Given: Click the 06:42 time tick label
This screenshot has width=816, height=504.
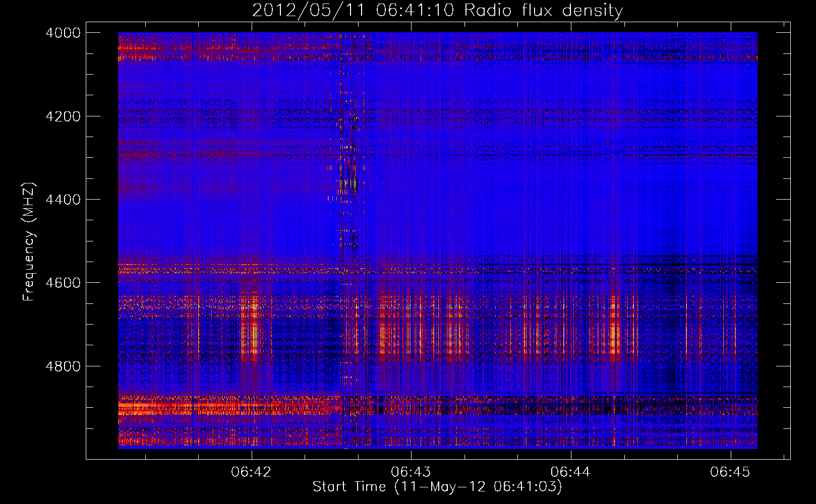Looking at the screenshot, I should coord(251,472).
